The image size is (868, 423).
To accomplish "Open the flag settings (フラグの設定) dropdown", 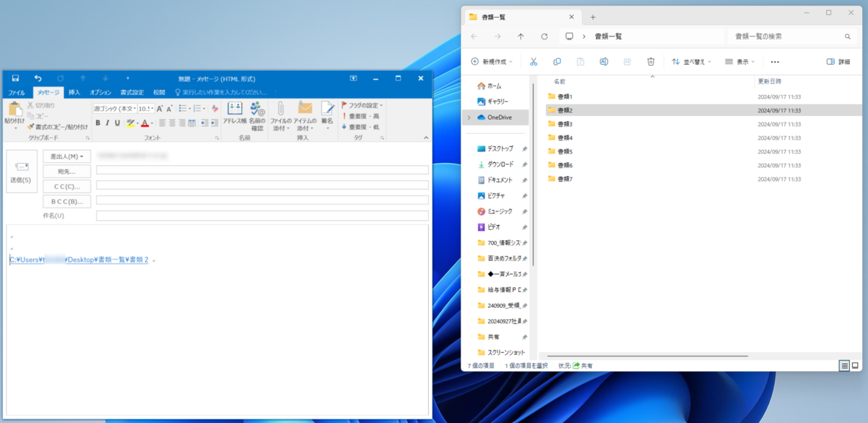I will tap(363, 105).
